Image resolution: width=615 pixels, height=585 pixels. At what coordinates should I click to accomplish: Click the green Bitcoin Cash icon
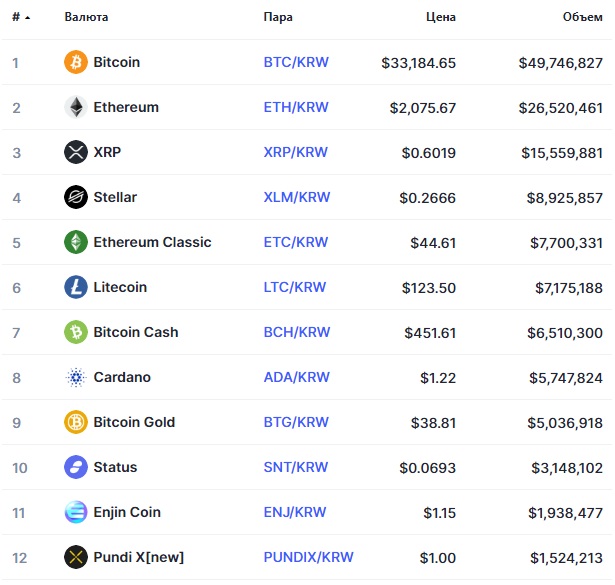click(76, 332)
